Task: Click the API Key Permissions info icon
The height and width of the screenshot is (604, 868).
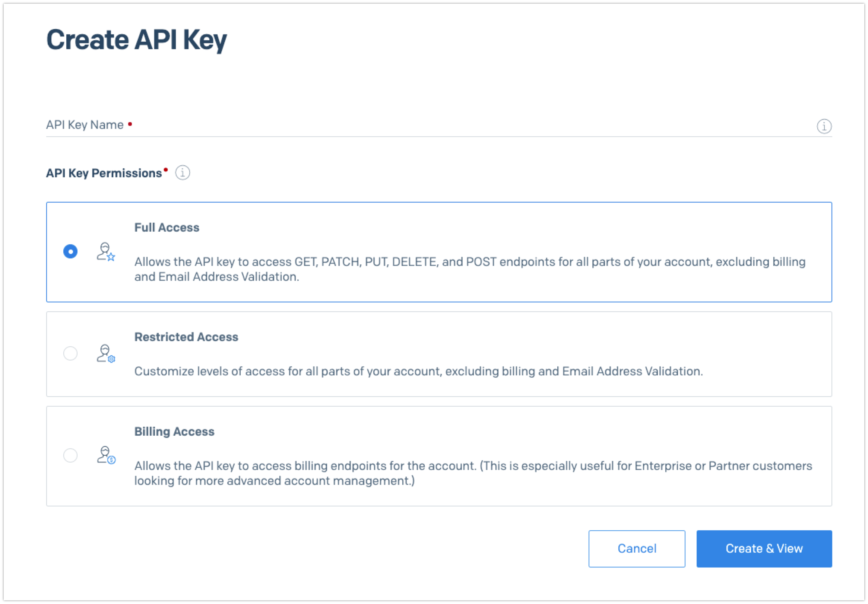Action: click(183, 173)
